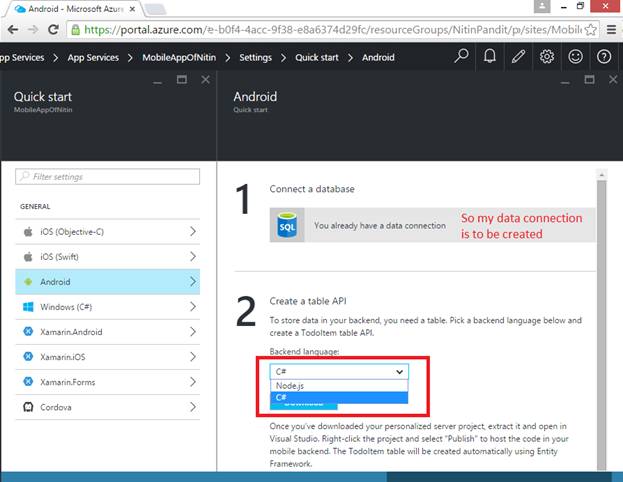Viewport: 623px width, 482px height.
Task: Select the iOS (Swift) label
Action: (x=59, y=257)
